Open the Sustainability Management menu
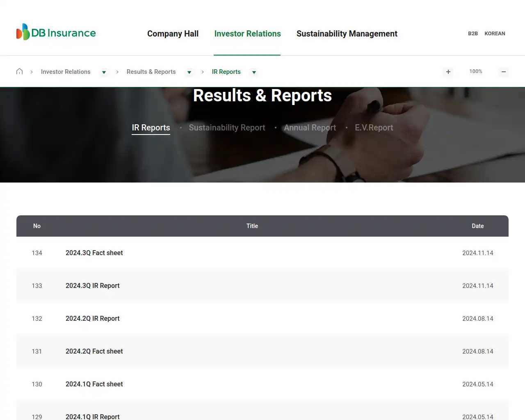The width and height of the screenshot is (525, 420). tap(347, 34)
